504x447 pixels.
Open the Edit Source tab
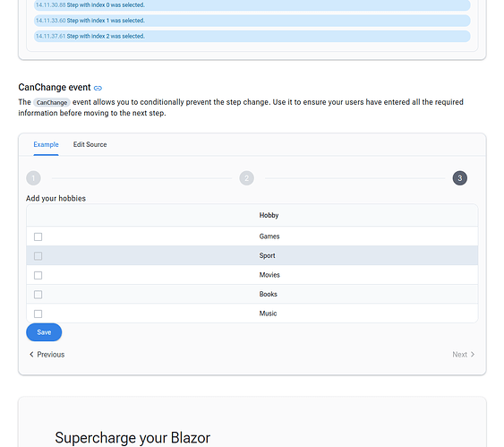tap(90, 145)
